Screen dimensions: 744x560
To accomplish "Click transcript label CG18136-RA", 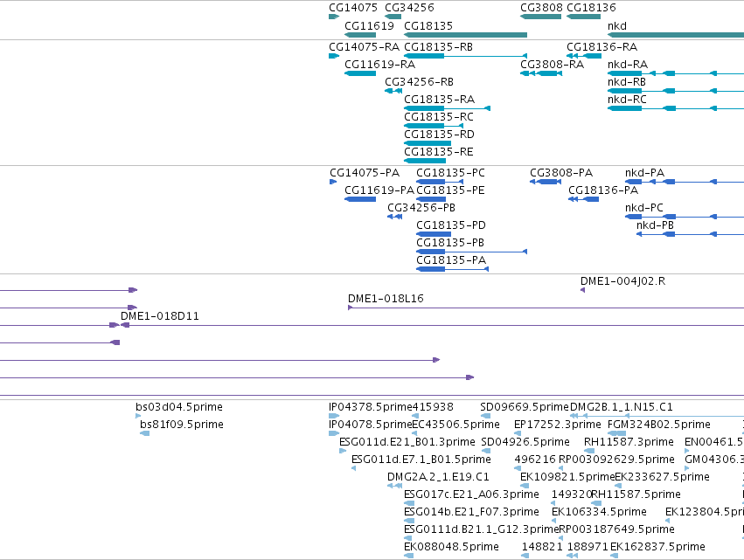I will tap(601, 47).
